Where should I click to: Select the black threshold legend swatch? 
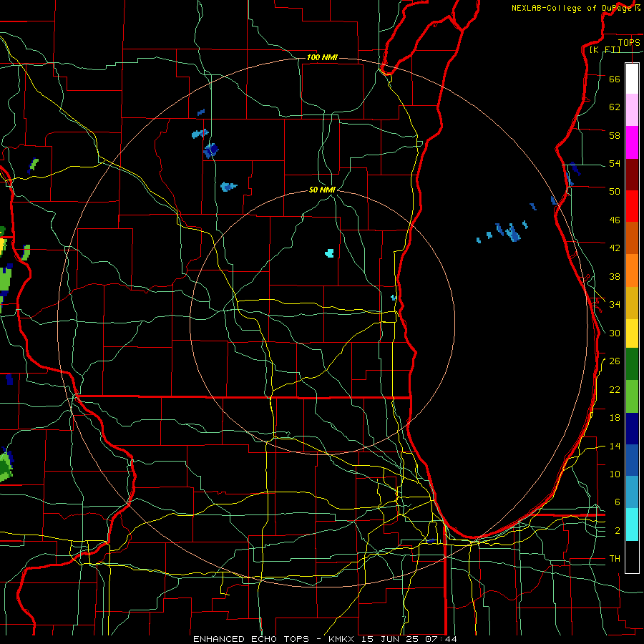(632, 557)
